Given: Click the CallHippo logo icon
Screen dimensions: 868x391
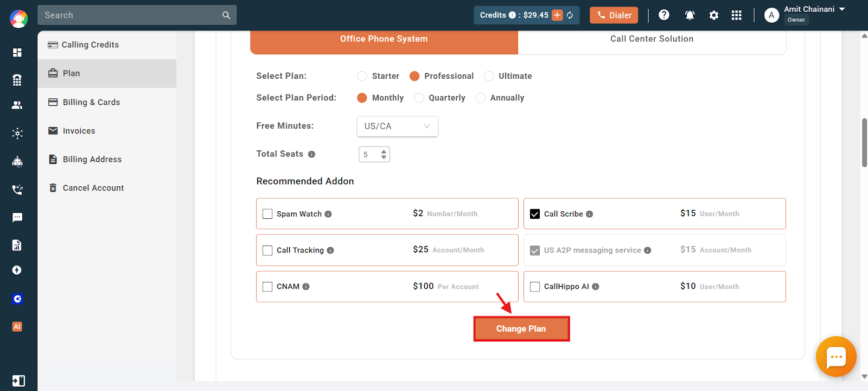Looking at the screenshot, I should point(18,18).
